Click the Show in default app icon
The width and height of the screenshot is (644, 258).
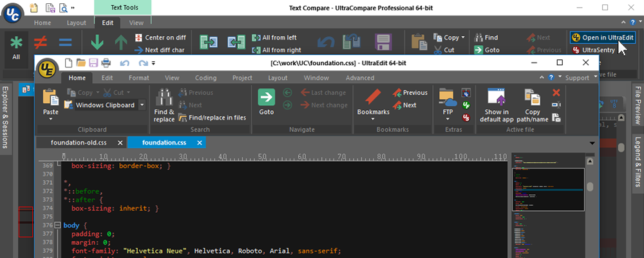(x=496, y=97)
